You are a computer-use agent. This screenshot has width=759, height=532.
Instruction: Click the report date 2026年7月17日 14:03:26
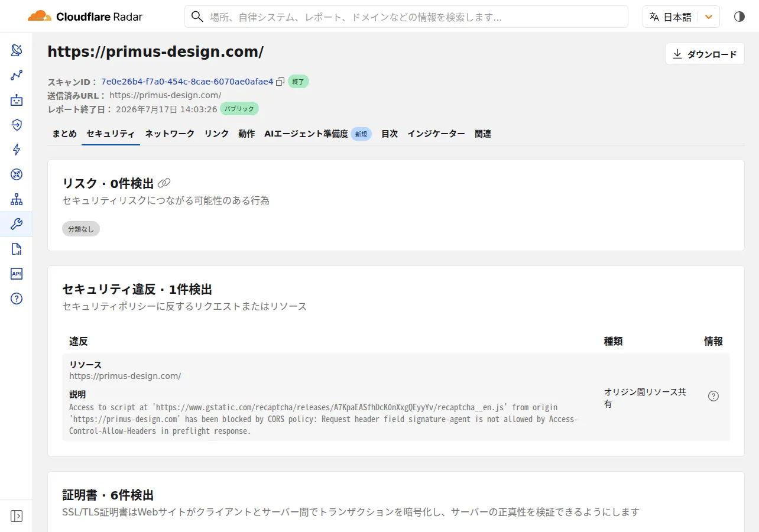pyautogui.click(x=167, y=109)
